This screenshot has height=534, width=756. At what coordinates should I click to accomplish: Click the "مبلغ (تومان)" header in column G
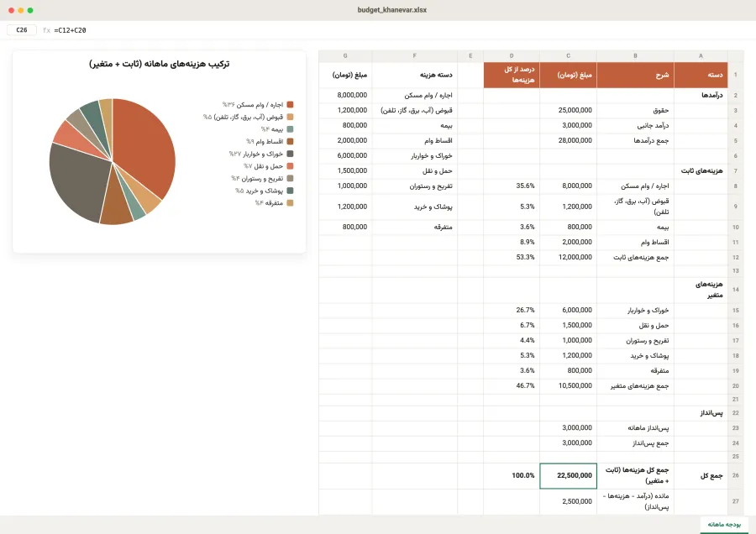345,76
